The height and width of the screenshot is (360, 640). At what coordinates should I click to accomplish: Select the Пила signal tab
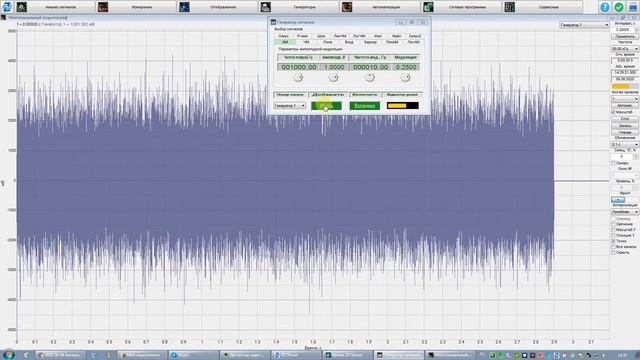pos(327,42)
